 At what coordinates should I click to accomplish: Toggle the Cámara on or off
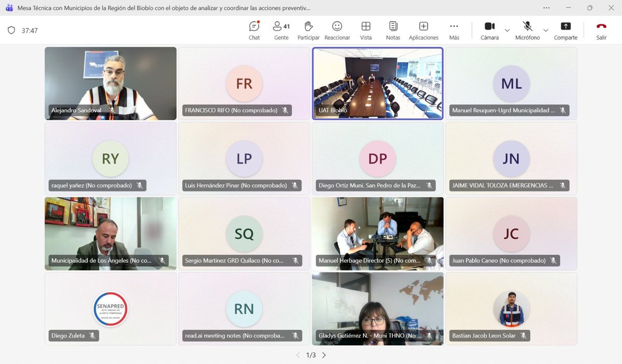(x=489, y=31)
